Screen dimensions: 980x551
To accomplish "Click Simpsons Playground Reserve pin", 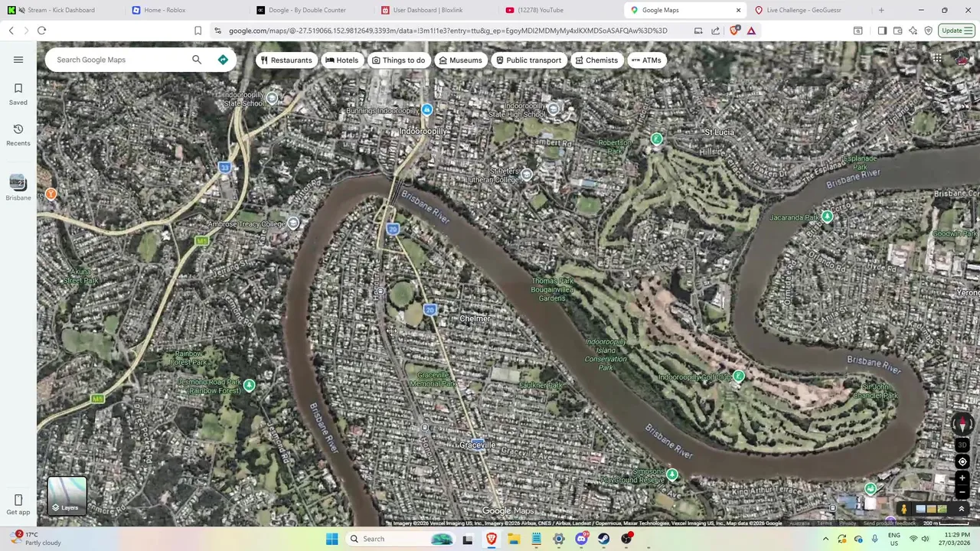I will [671, 475].
